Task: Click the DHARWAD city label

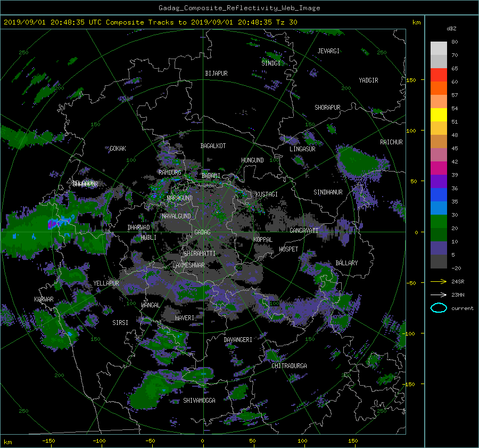Action: point(139,227)
